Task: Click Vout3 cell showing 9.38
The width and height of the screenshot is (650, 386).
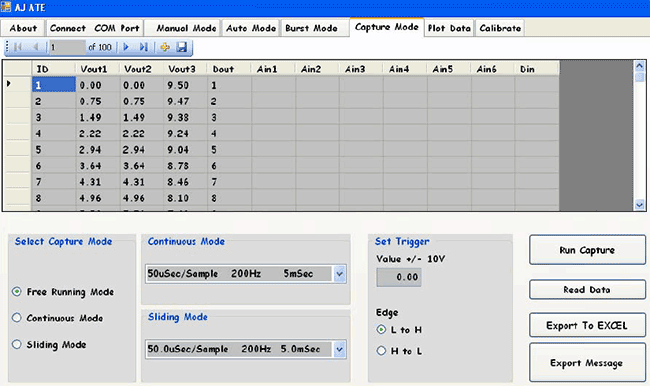Action: 185,117
